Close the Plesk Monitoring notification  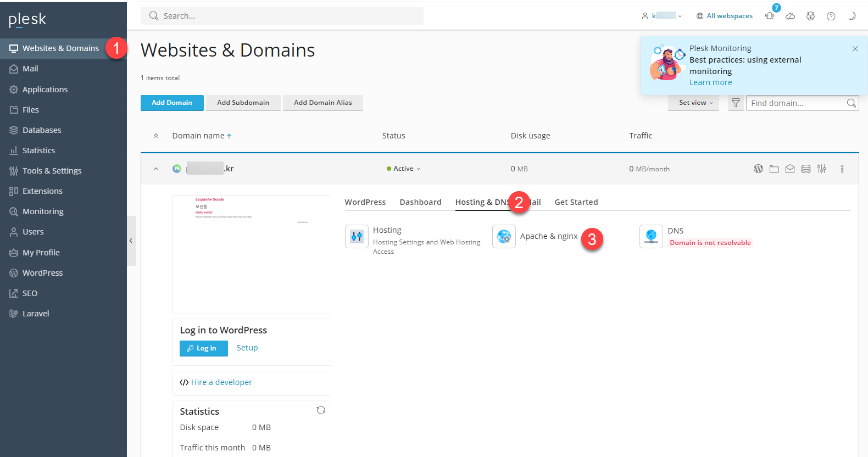[x=855, y=49]
